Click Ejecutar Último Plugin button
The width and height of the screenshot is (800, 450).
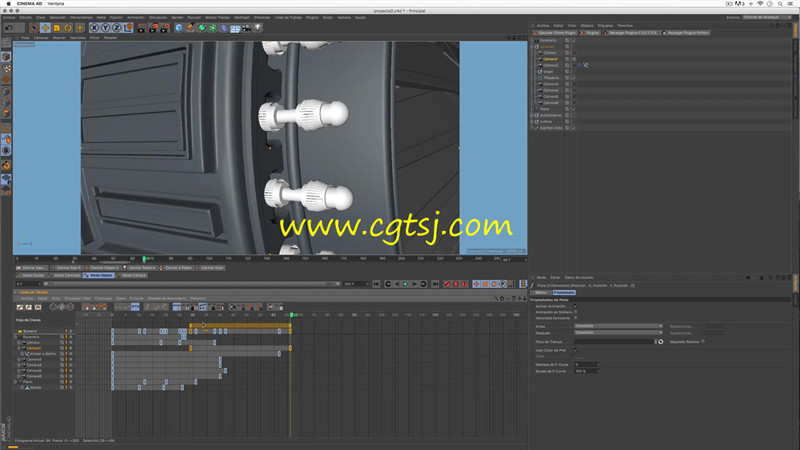click(555, 33)
